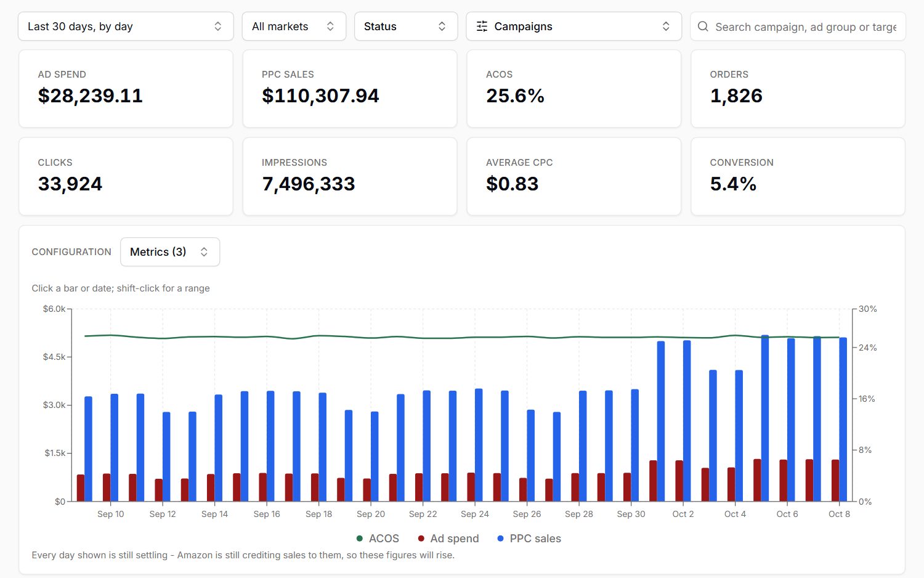The width and height of the screenshot is (924, 578).
Task: Click the blue PPC sales bar above Sep 24
Action: point(479,445)
